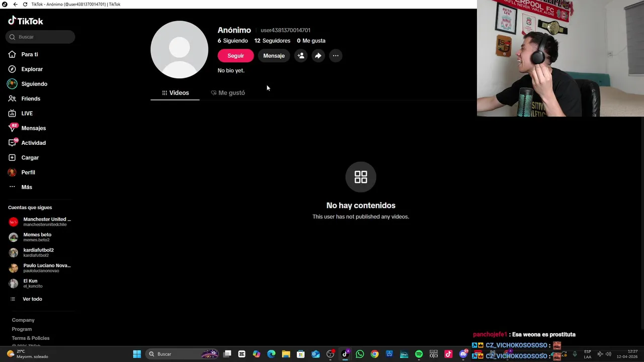Click username user4381370014701
The width and height of the screenshot is (644, 362).
285,30
